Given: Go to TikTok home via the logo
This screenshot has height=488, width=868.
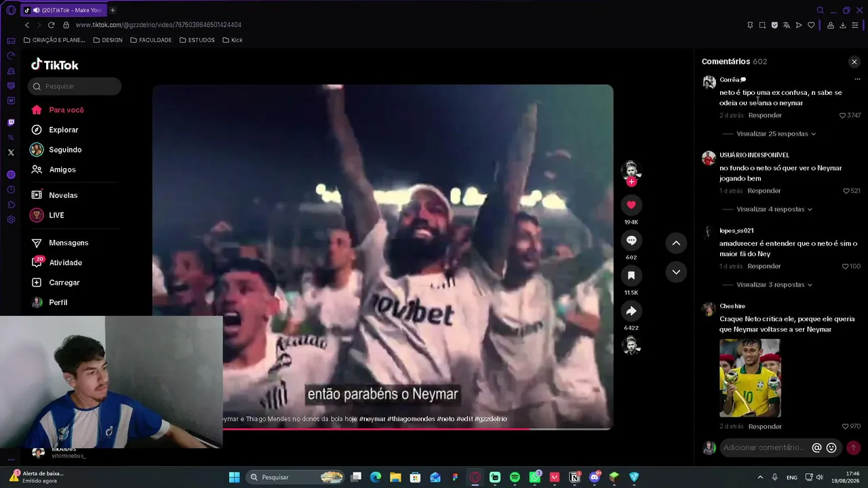Looking at the screenshot, I should pos(55,64).
